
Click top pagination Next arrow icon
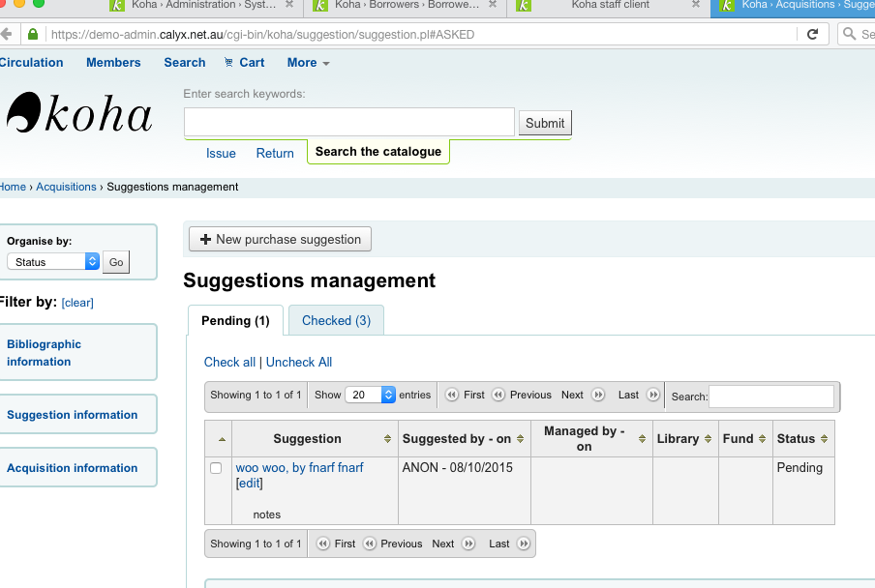point(598,395)
